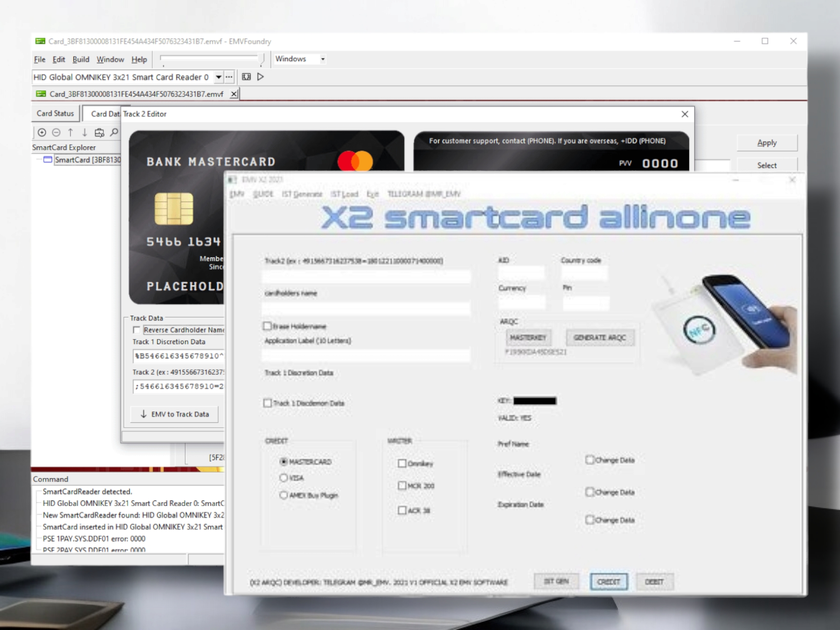Screen dimensions: 840x630
Task: Open the Windows style combo box
Action: [322, 59]
